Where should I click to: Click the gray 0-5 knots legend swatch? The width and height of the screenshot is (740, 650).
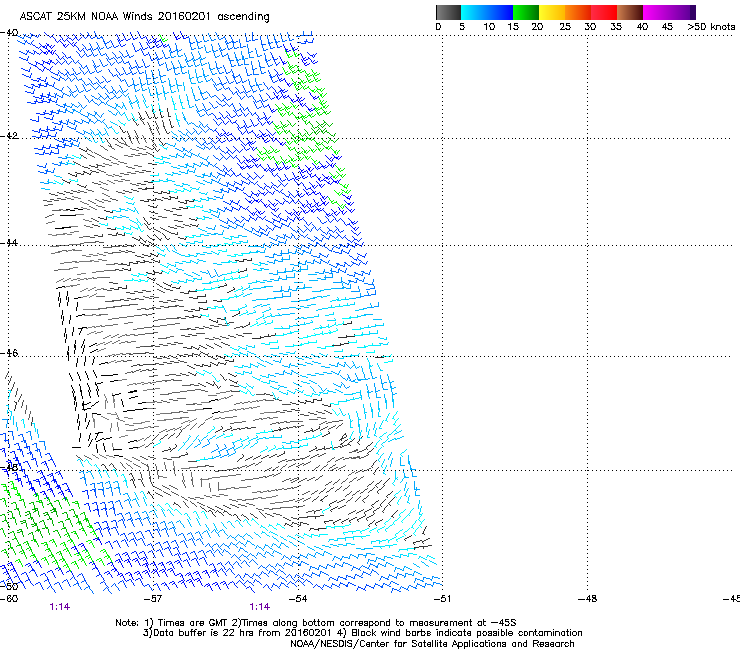point(448,12)
